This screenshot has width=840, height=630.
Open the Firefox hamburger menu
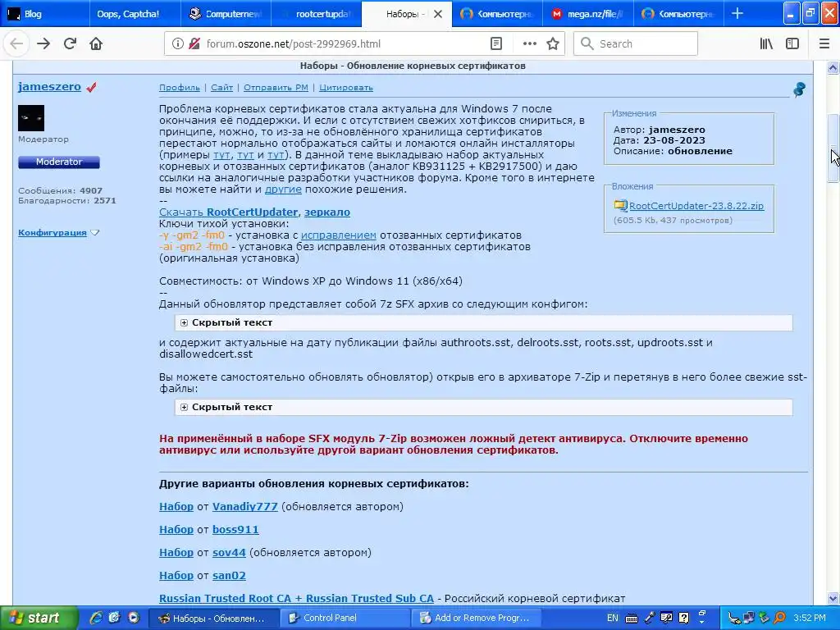point(824,44)
